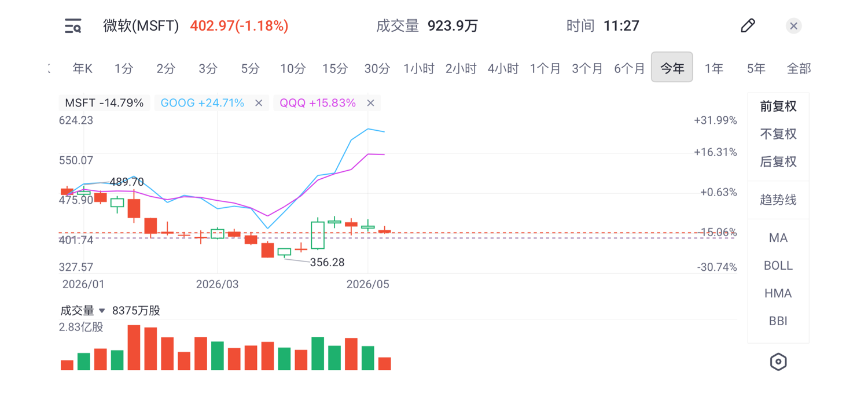Image resolution: width=868 pixels, height=401 pixels.
Task: Remove QQQ comparison overlay
Action: (x=370, y=103)
